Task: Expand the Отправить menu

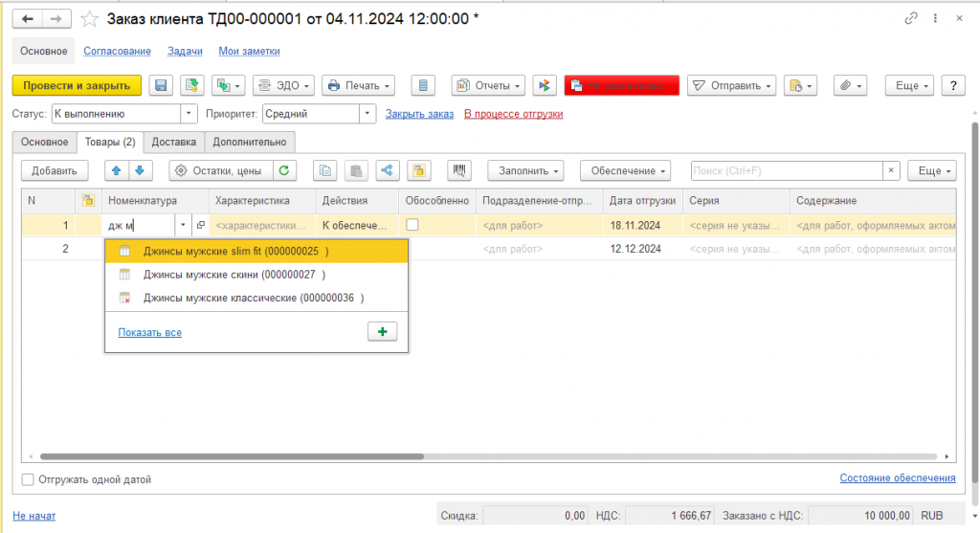Action: 732,85
